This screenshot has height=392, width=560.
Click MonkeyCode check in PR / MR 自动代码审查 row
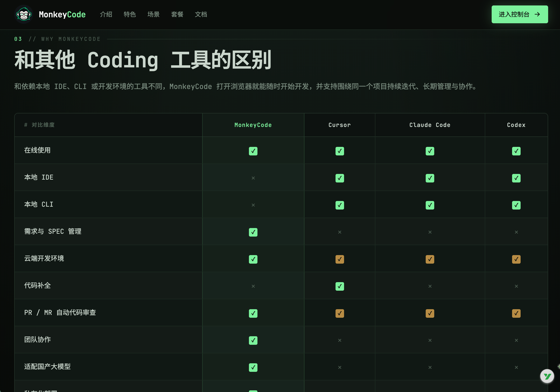(253, 313)
